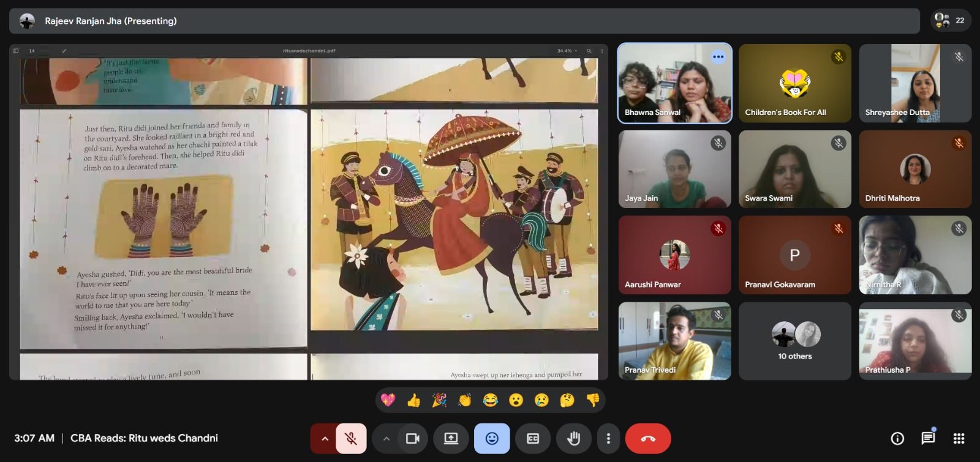Image resolution: width=980 pixels, height=462 pixels.
Task: Toggle the camera on or off
Action: pos(413,438)
